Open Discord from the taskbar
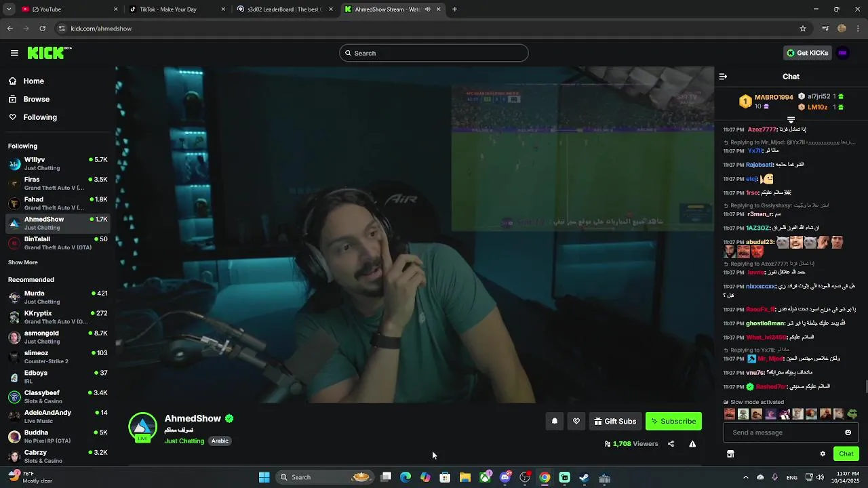 [x=505, y=477]
